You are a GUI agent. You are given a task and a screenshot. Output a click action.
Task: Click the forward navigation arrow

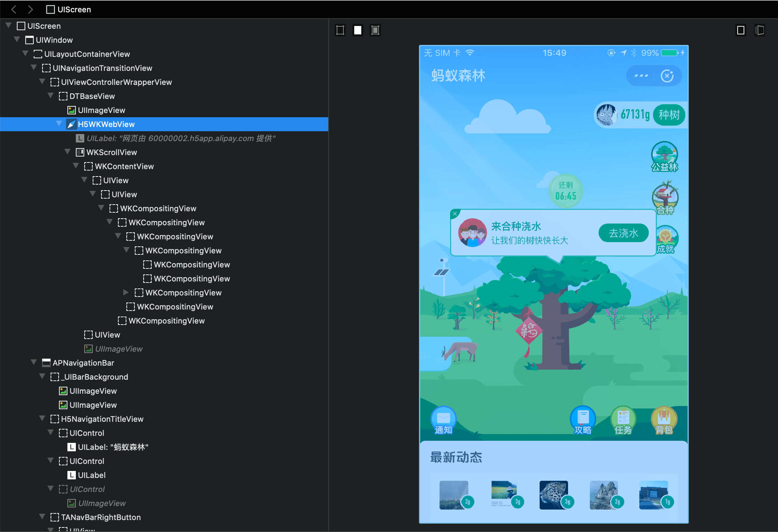click(31, 9)
